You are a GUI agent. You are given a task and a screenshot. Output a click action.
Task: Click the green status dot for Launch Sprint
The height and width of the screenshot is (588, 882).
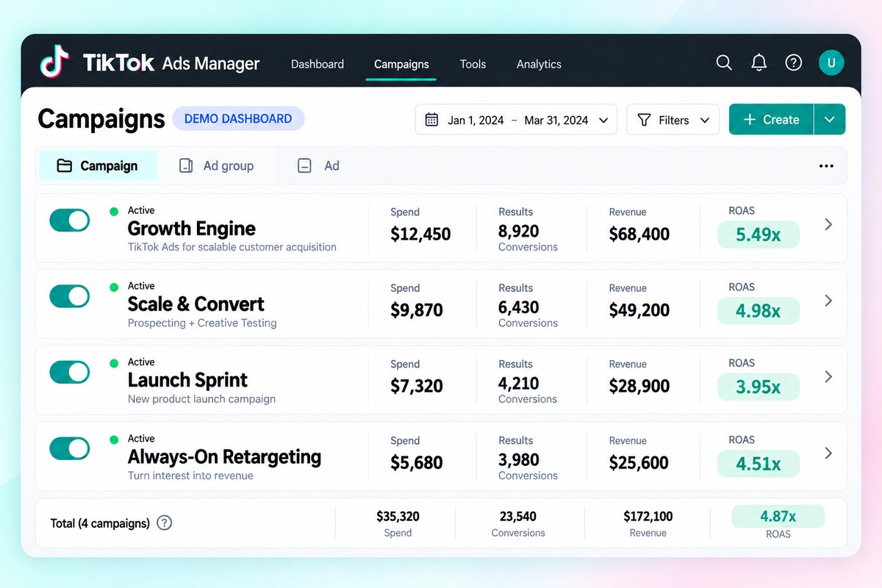click(x=114, y=362)
